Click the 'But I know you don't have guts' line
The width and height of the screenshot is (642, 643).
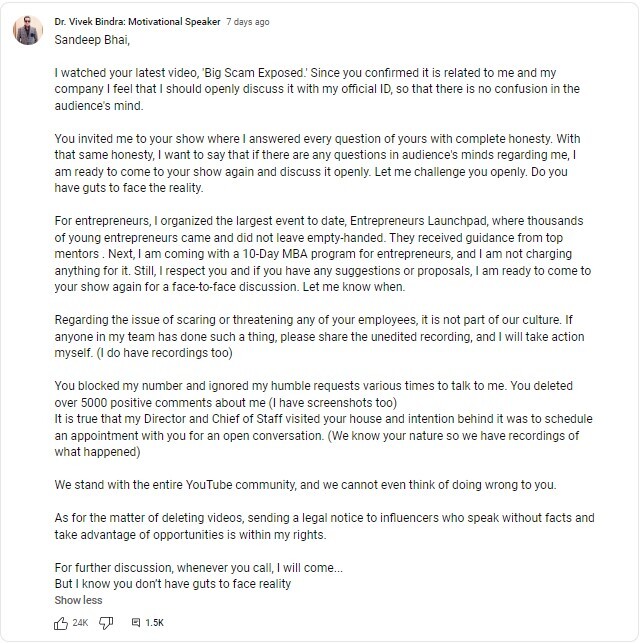pos(173,584)
